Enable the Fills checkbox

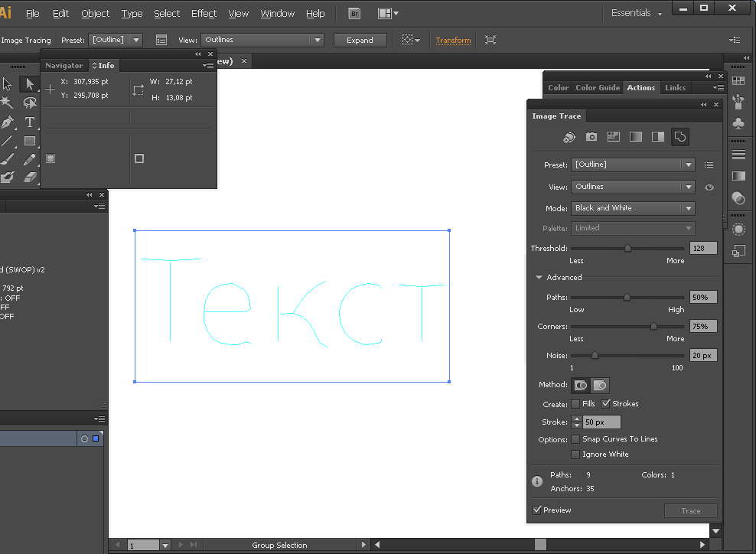pos(575,404)
